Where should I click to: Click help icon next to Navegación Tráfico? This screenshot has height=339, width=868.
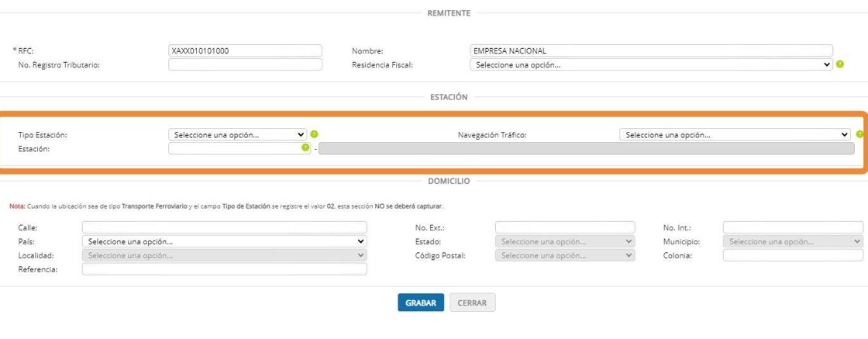tap(859, 134)
